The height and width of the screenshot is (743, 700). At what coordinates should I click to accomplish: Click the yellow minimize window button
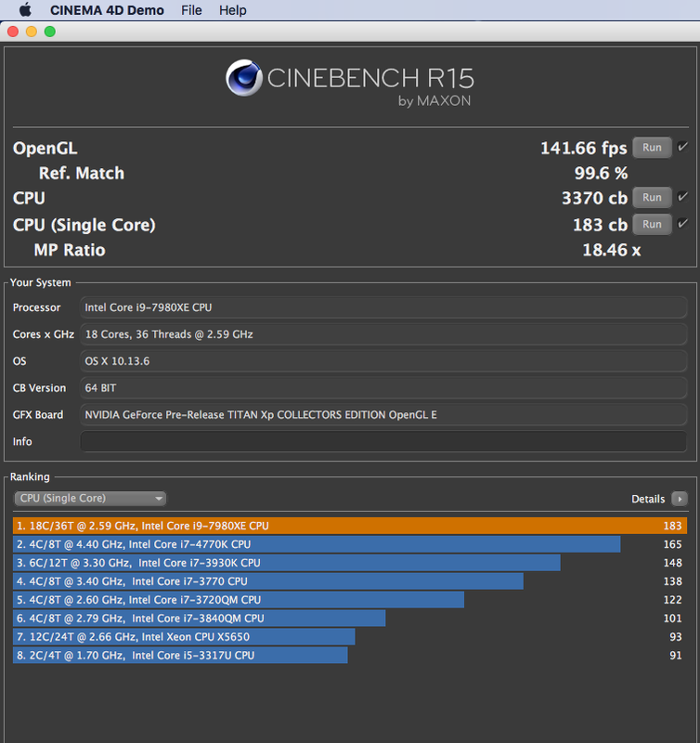32,32
